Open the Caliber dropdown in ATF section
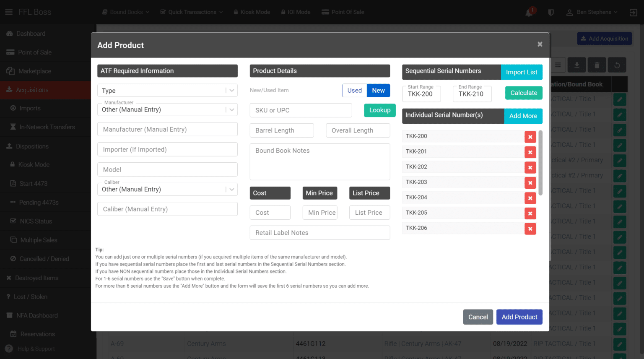This screenshot has width=644, height=359. [167, 189]
